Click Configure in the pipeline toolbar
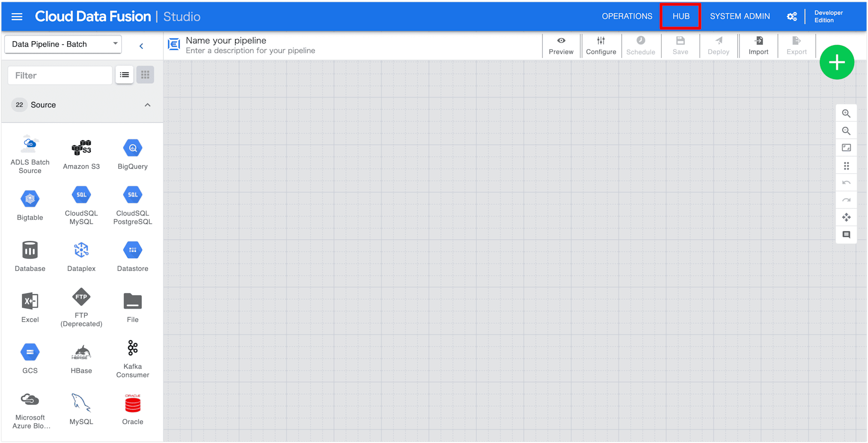 601,46
